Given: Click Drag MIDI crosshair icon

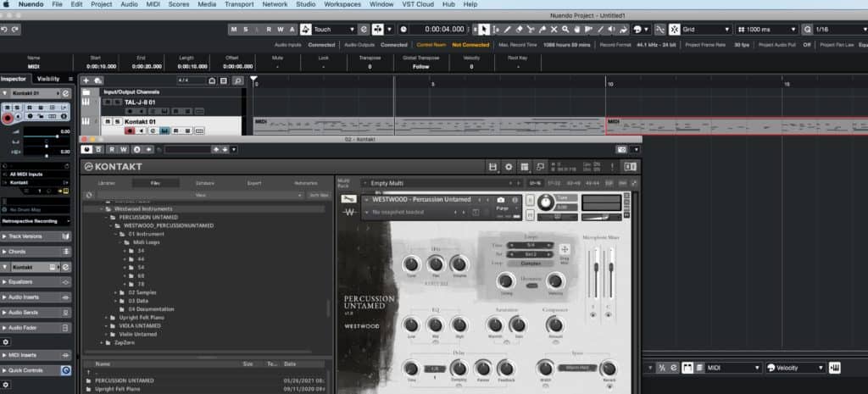Looking at the screenshot, I should [565, 250].
